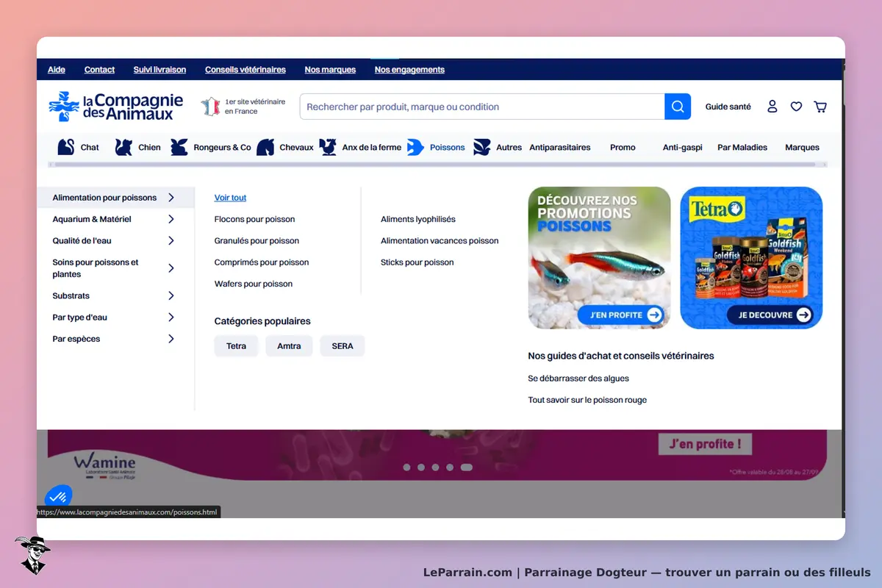Open Se débarrasser des algues guide

578,379
